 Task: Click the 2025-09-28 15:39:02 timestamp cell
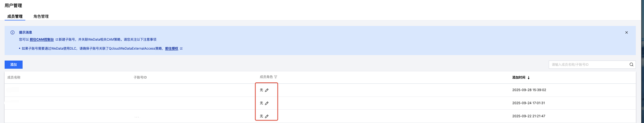529,90
